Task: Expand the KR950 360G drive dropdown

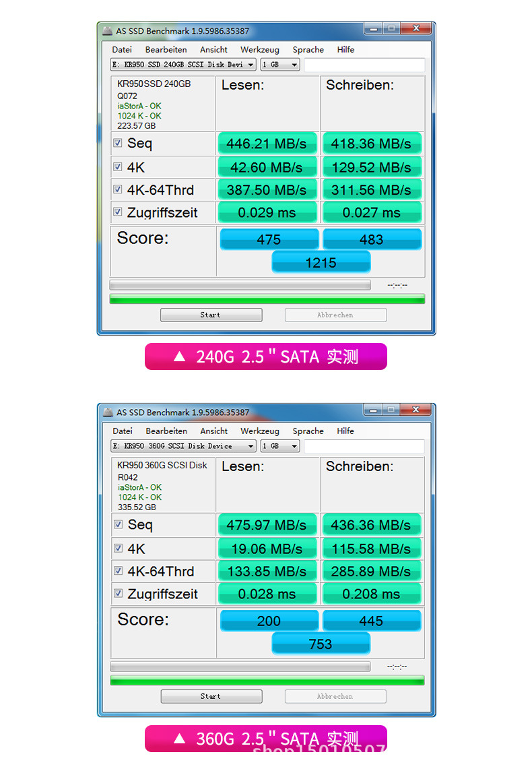Action: [183, 446]
